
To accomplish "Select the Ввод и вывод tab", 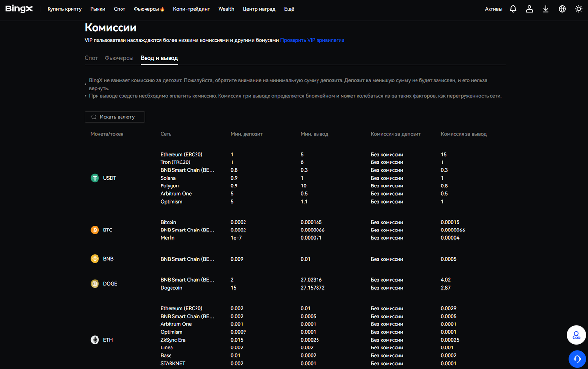I will point(159,58).
